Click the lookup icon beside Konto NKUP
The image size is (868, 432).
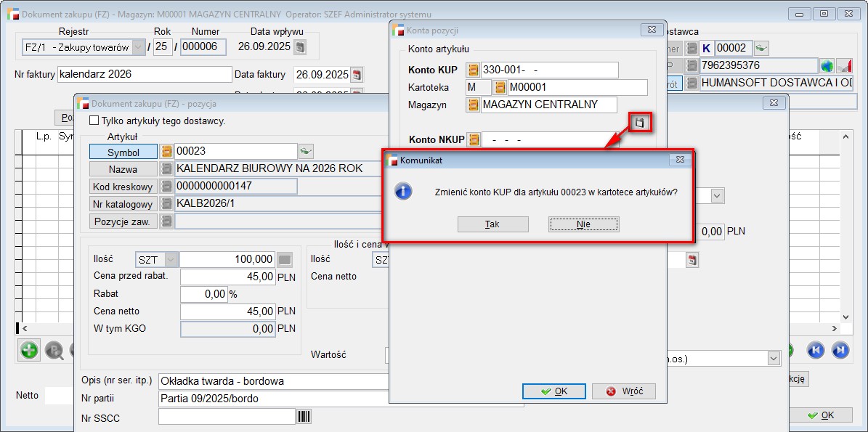click(x=474, y=139)
